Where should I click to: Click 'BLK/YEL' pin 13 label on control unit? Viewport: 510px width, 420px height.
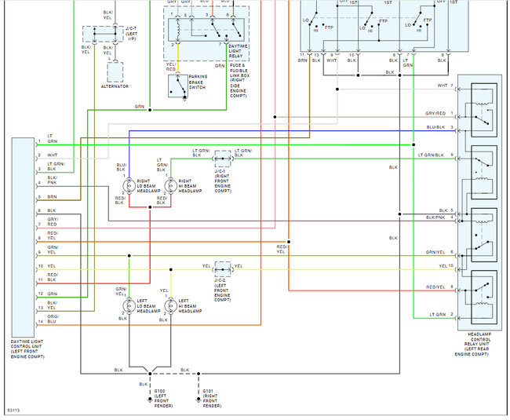point(52,305)
